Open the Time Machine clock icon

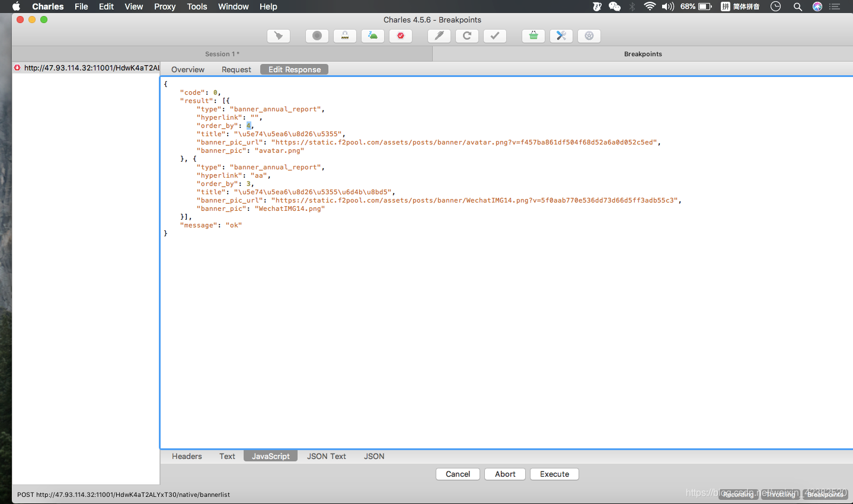(x=775, y=7)
